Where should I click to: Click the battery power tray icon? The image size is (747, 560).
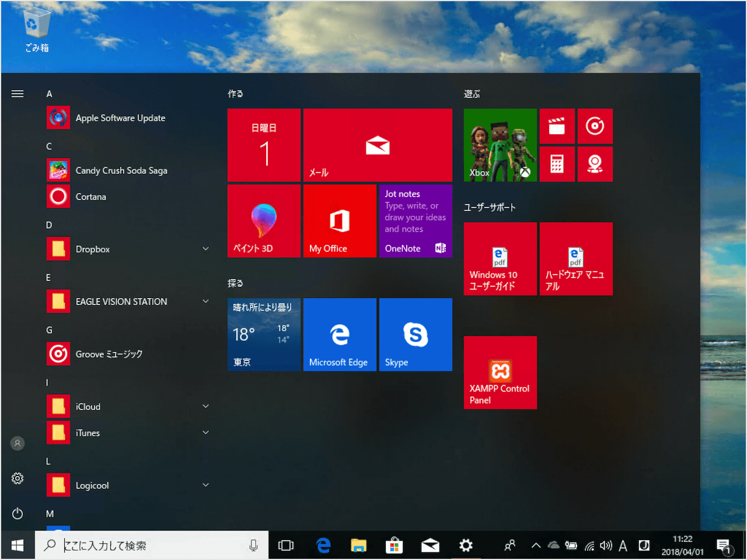point(571,545)
